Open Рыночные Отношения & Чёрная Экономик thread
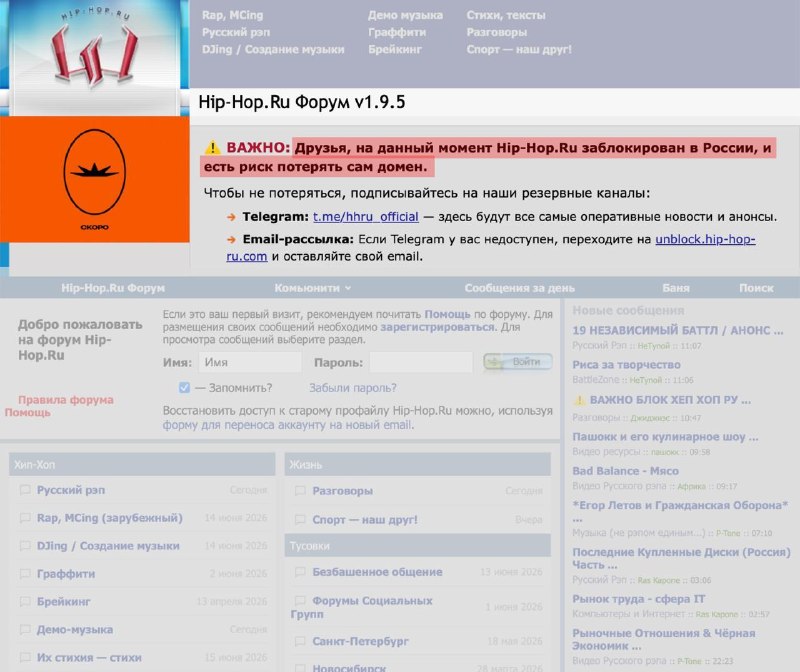Screen dimensions: 800x672 tap(664, 639)
